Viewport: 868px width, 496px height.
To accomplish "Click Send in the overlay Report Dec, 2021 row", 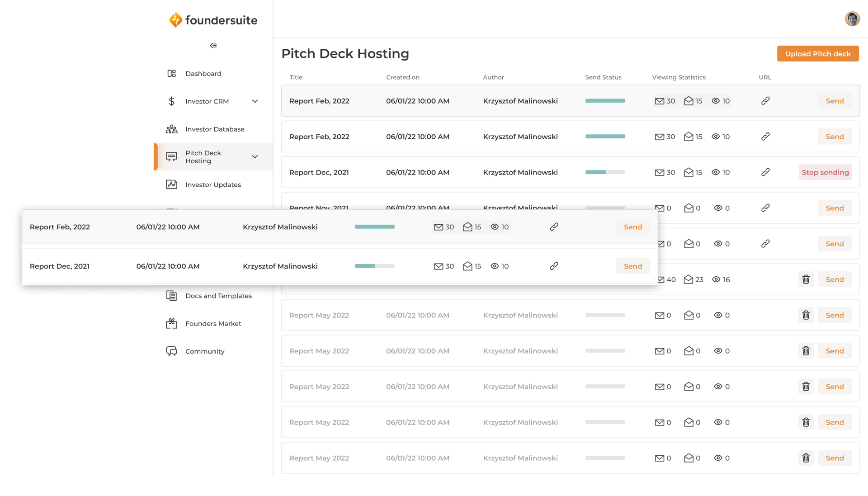I will [x=632, y=266].
